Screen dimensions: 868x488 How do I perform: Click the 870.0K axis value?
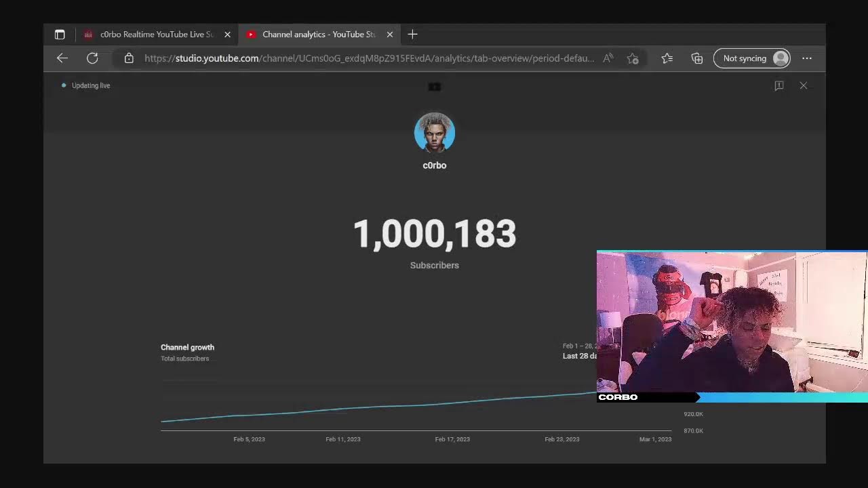693,431
